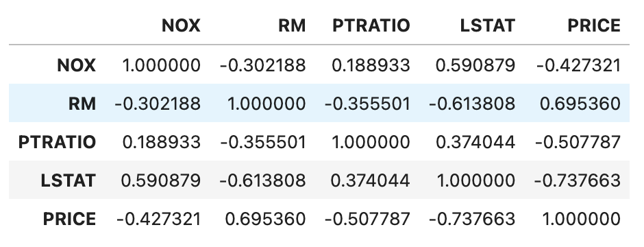This screenshot has width=644, height=247.
Task: Select the NOX row label
Action: tap(77, 65)
